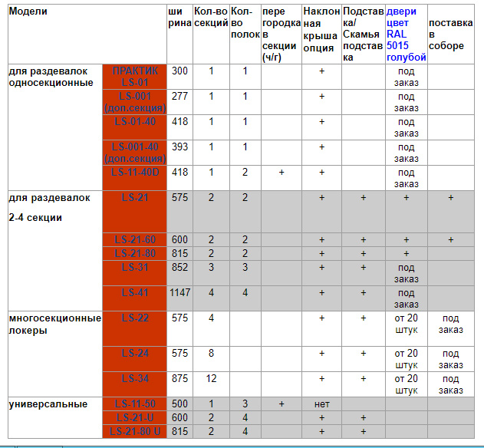Screen dimensions: 484x448
Task: Select the LS-24 model link
Action: tap(135, 353)
